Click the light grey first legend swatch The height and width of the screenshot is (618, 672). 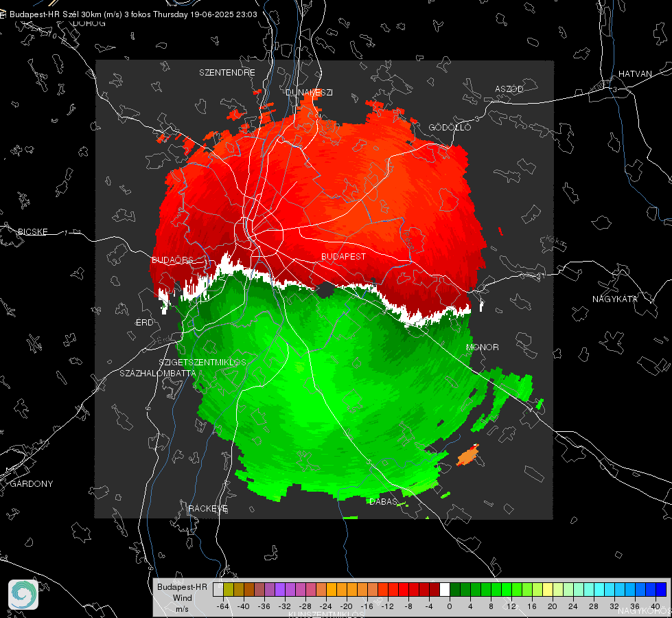tap(218, 589)
